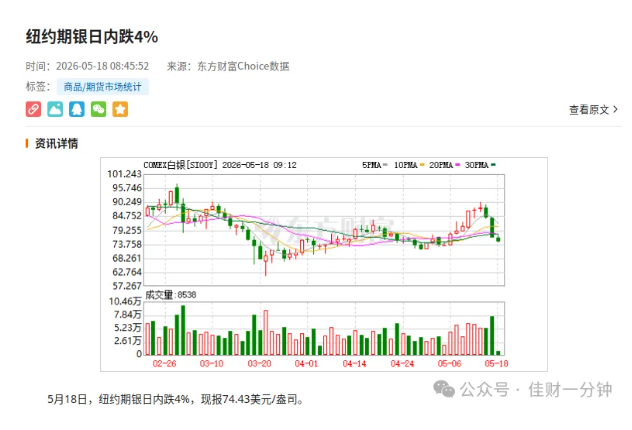632x430 pixels.
Task: Click the 04-01 date axis label
Action: pyautogui.click(x=306, y=364)
